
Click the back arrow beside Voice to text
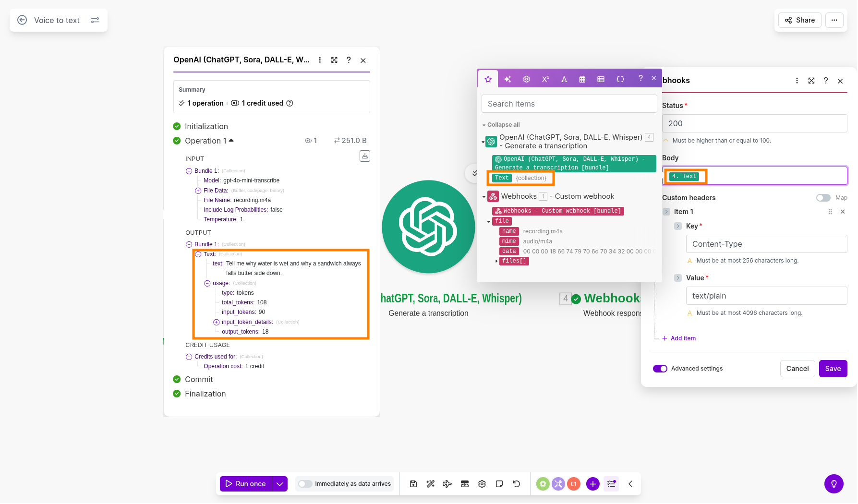click(x=22, y=20)
